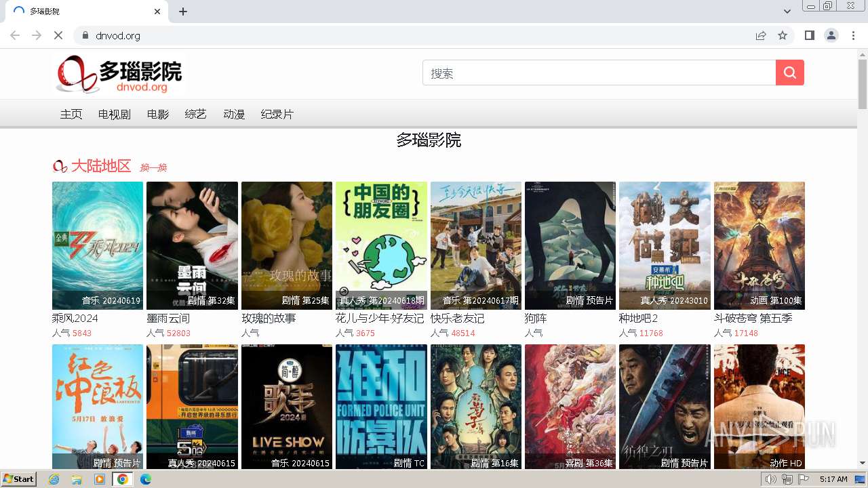This screenshot has width=868, height=488.
Task: Open Microsoft Edge from the taskbar
Action: (x=146, y=479)
